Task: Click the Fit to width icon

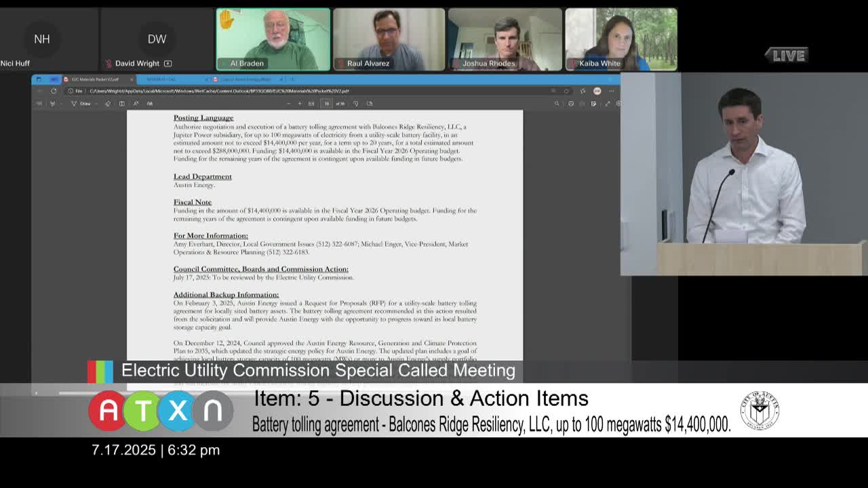Action: click(311, 104)
